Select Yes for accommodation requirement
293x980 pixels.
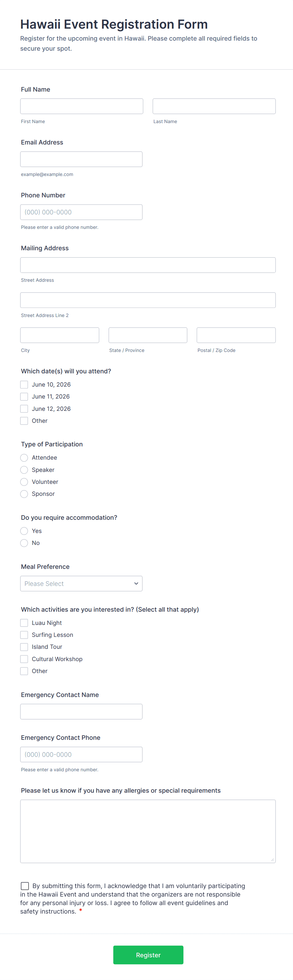click(24, 531)
